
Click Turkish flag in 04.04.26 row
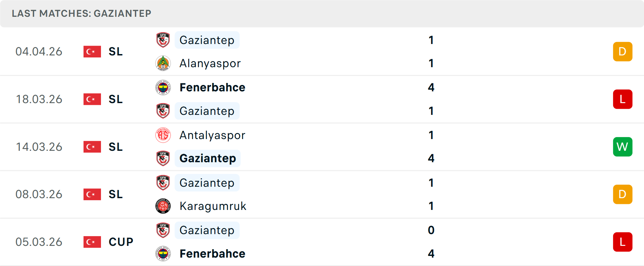point(92,51)
